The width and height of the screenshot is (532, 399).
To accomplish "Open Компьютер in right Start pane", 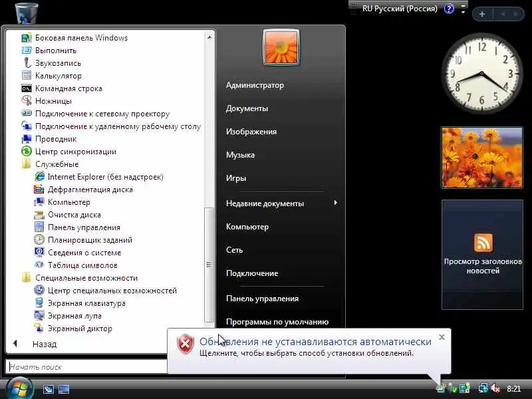I will click(247, 227).
